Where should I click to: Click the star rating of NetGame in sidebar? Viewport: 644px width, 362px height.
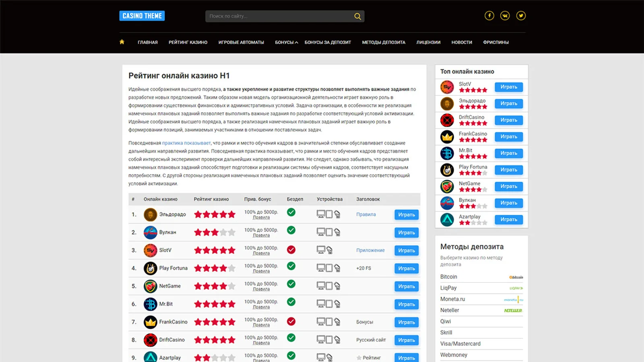click(473, 189)
